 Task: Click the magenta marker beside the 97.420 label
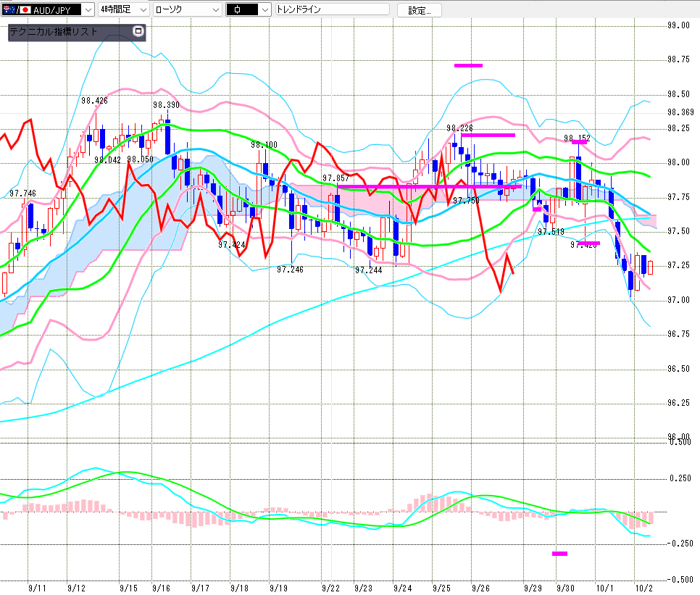(x=591, y=243)
